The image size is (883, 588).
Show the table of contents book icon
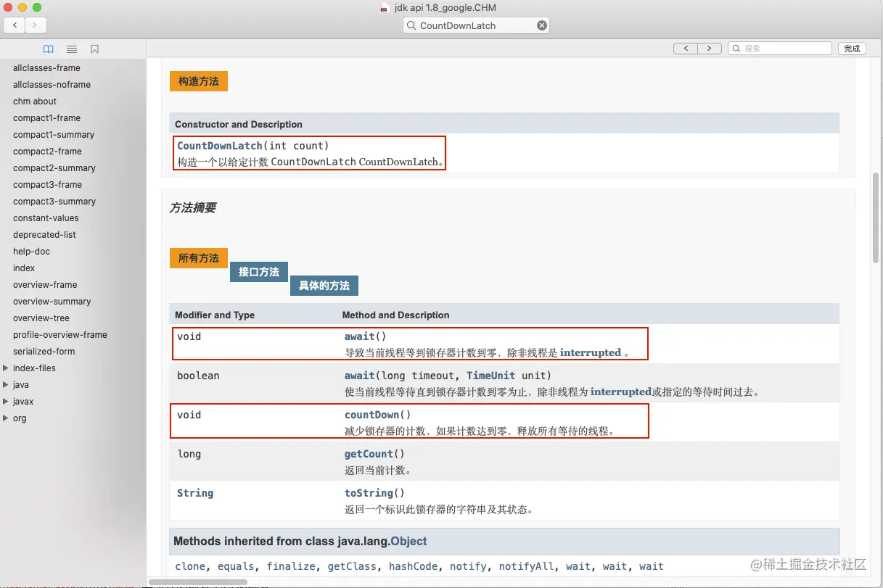coord(49,49)
